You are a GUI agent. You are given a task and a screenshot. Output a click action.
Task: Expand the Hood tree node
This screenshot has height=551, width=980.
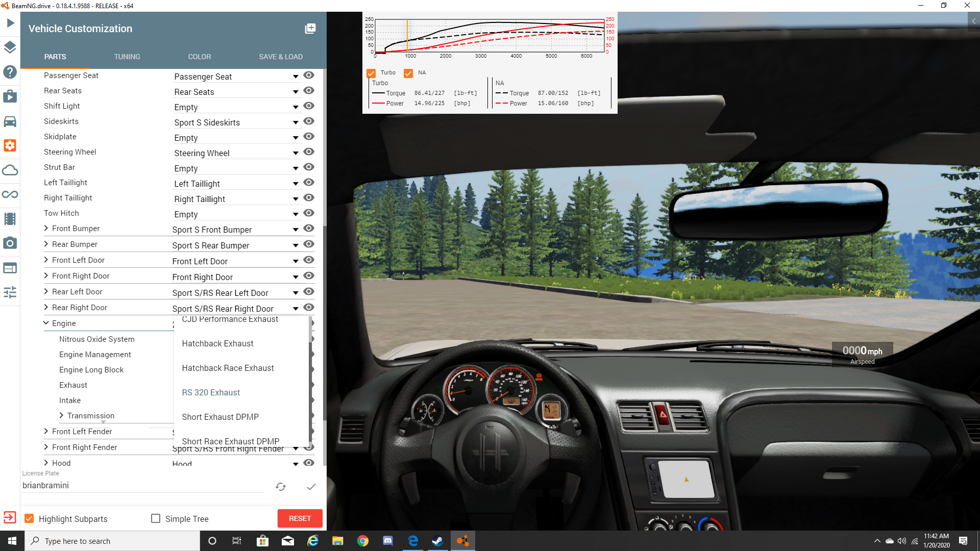point(46,463)
